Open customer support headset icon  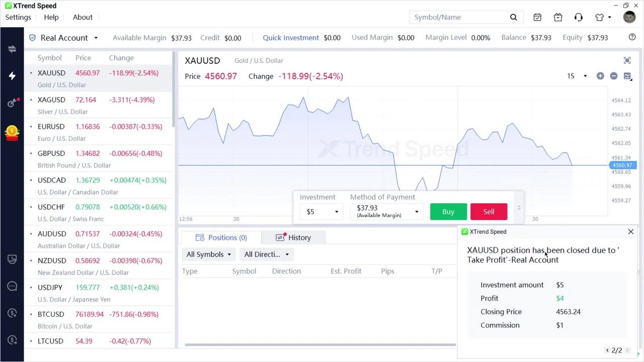coord(579,17)
